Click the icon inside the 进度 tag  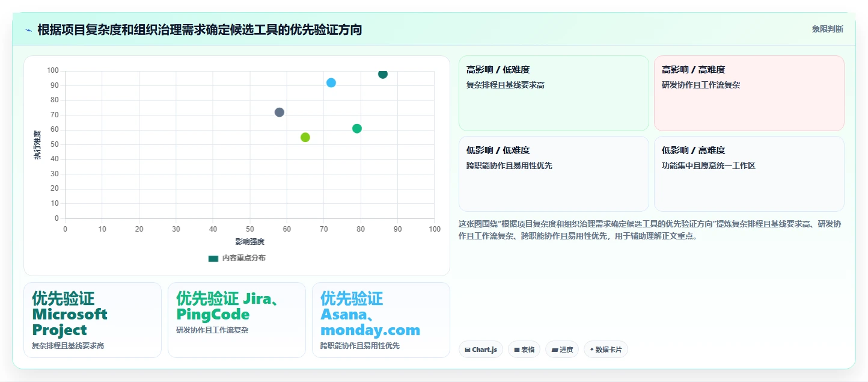pos(554,350)
